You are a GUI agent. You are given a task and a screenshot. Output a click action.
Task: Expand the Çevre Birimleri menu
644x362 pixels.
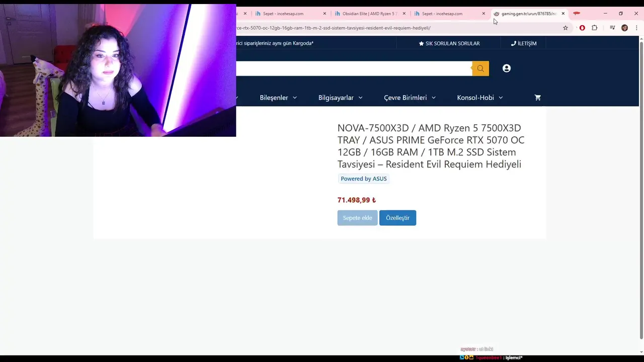tap(410, 98)
